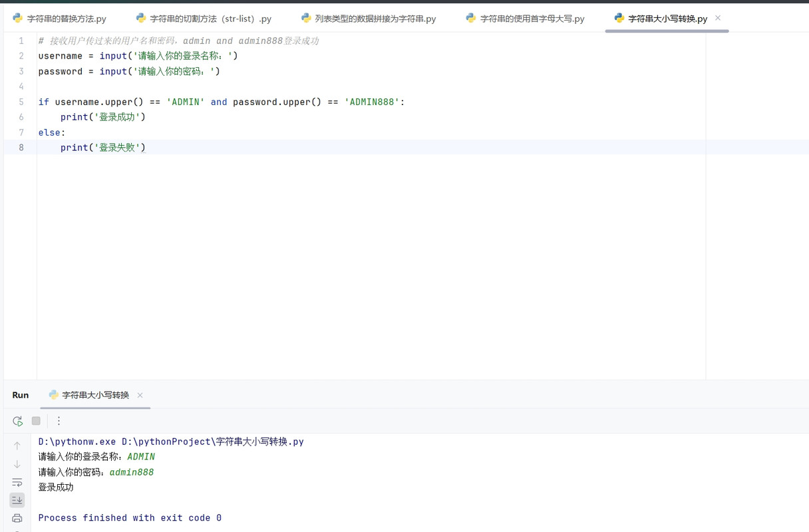Open more run options three-dot menu
809x532 pixels.
click(x=59, y=421)
